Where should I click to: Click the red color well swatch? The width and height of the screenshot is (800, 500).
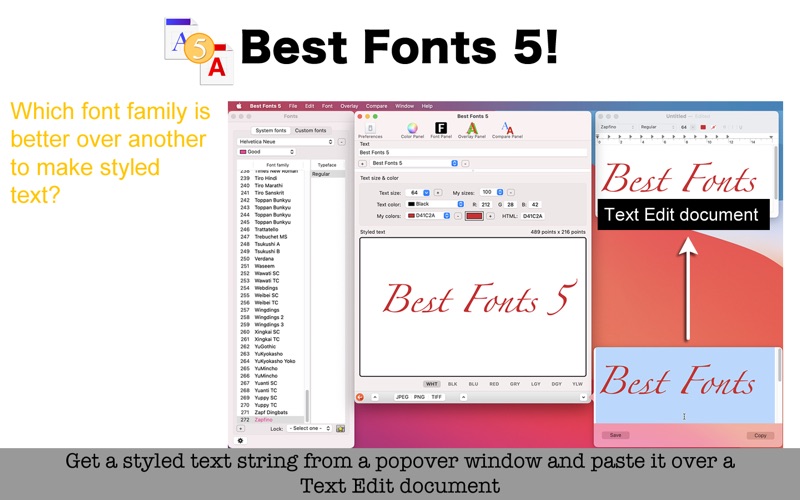(x=474, y=216)
